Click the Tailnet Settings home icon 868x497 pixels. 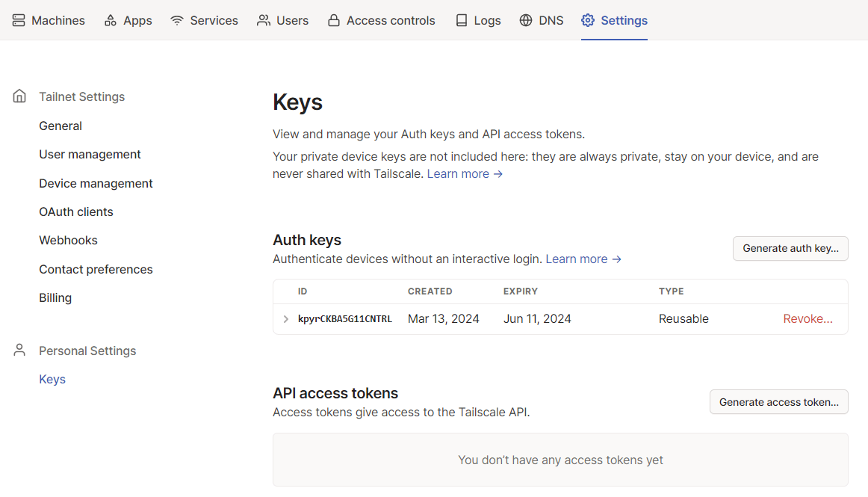(19, 96)
